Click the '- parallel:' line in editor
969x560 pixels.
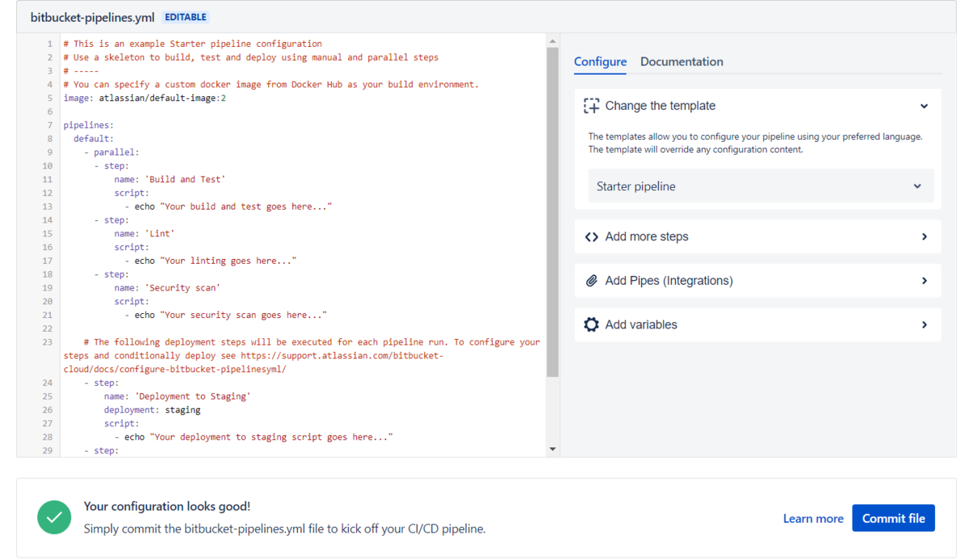[x=111, y=152]
